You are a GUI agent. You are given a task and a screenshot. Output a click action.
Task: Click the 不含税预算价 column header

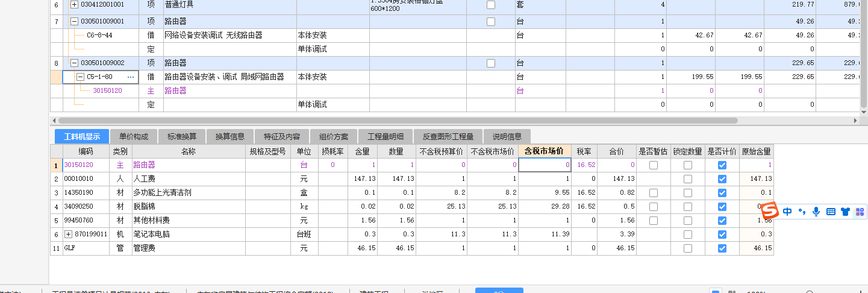(x=442, y=151)
